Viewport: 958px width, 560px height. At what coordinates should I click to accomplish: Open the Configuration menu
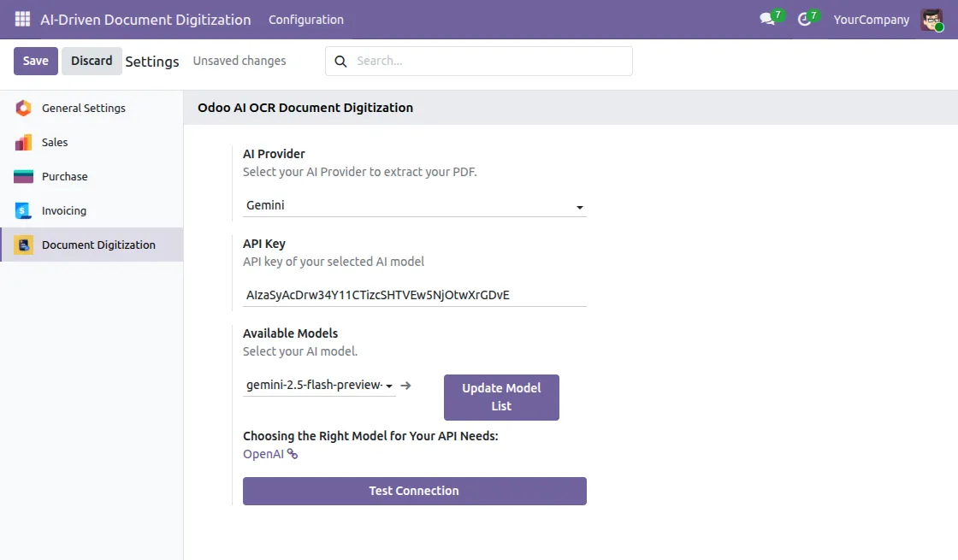(306, 20)
